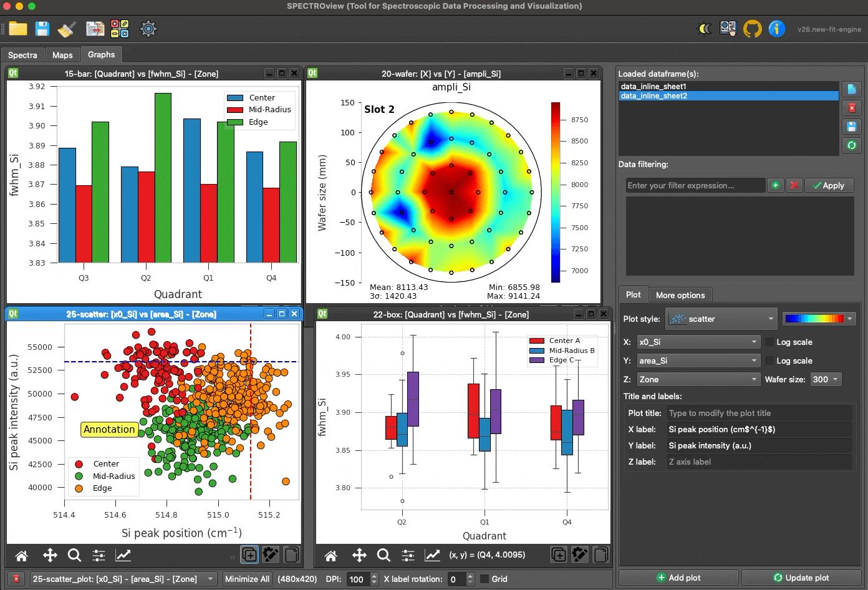Open the GitHub repository icon
This screenshot has width=868, height=590.
click(x=753, y=29)
